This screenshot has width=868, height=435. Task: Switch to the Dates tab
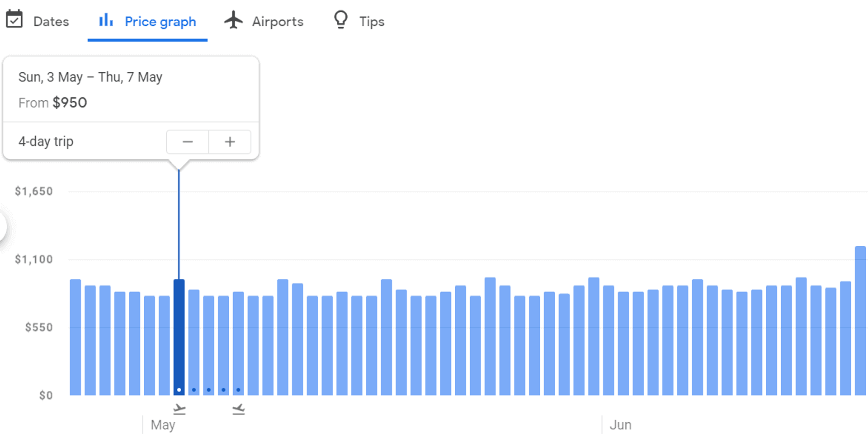[x=51, y=21]
